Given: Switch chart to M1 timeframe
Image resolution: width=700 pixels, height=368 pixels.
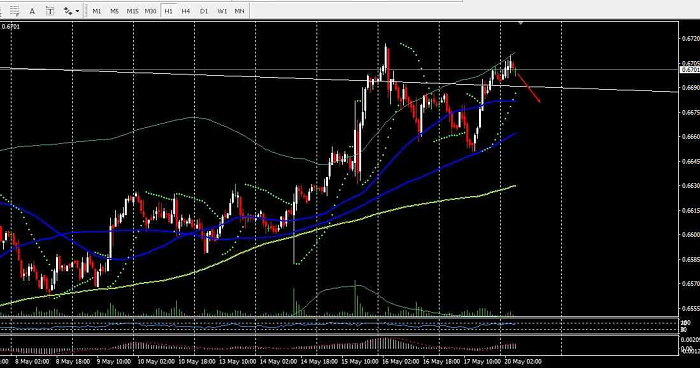Looking at the screenshot, I should point(97,11).
